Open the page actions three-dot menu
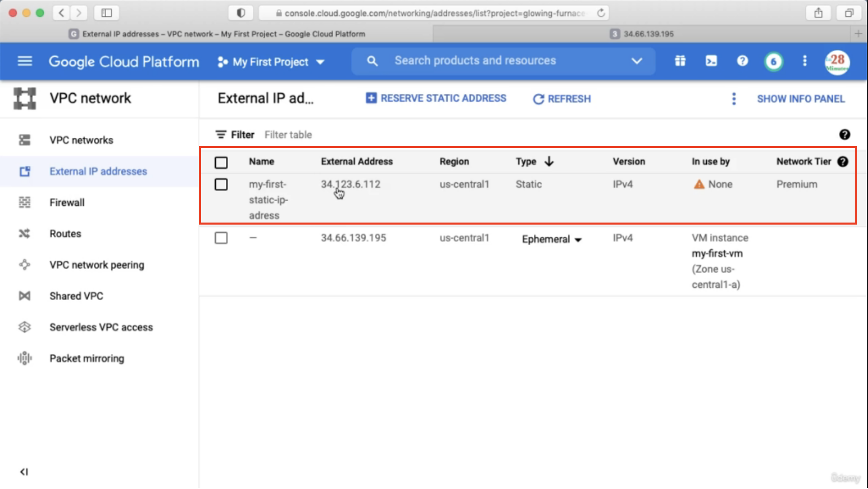Viewport: 868px width, 489px height. [733, 99]
